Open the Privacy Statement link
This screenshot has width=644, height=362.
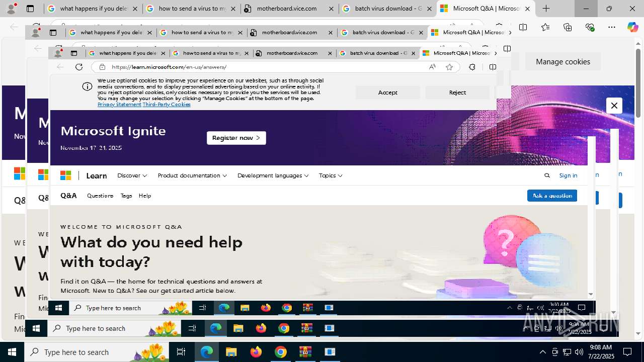[x=119, y=104]
